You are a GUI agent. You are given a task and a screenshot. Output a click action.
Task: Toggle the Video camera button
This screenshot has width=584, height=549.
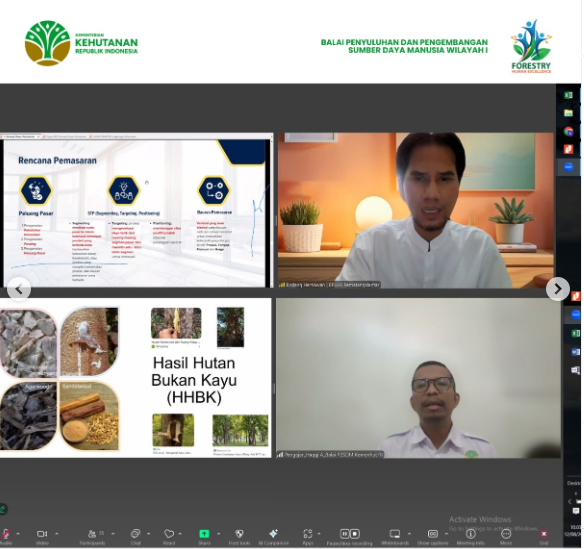pyautogui.click(x=42, y=537)
